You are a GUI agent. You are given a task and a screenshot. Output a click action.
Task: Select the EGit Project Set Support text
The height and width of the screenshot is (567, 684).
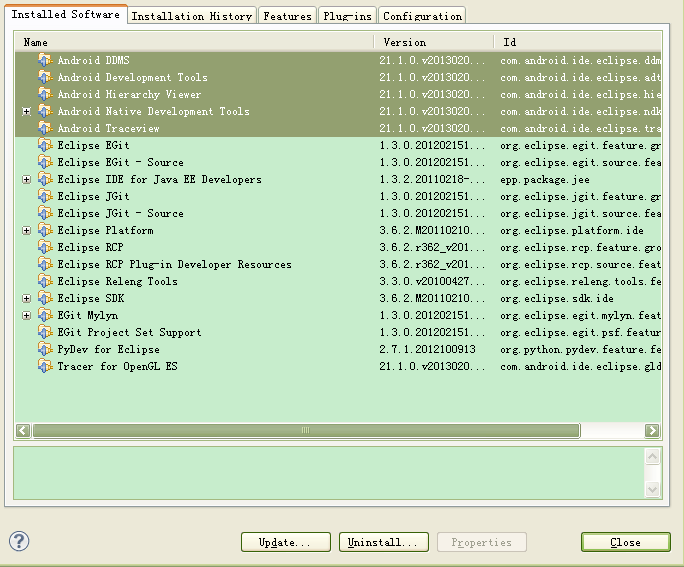coord(130,332)
